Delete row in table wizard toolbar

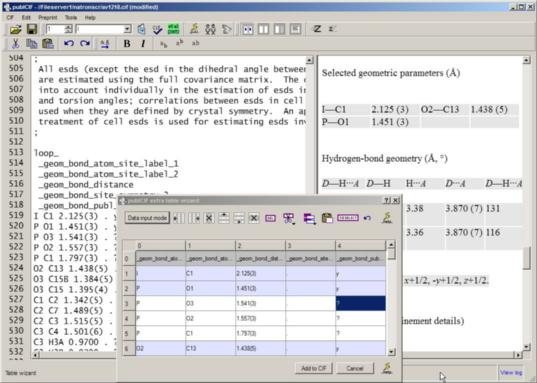tap(254, 218)
